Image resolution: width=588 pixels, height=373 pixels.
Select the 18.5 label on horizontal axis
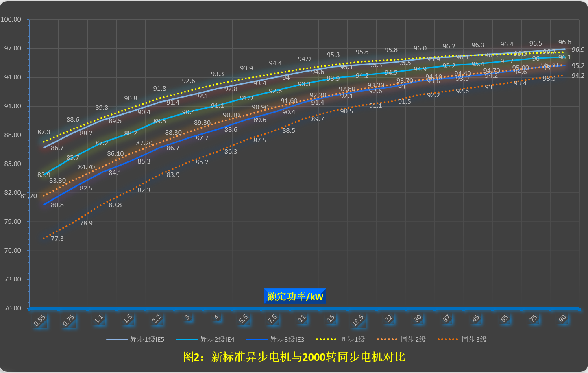click(x=358, y=321)
